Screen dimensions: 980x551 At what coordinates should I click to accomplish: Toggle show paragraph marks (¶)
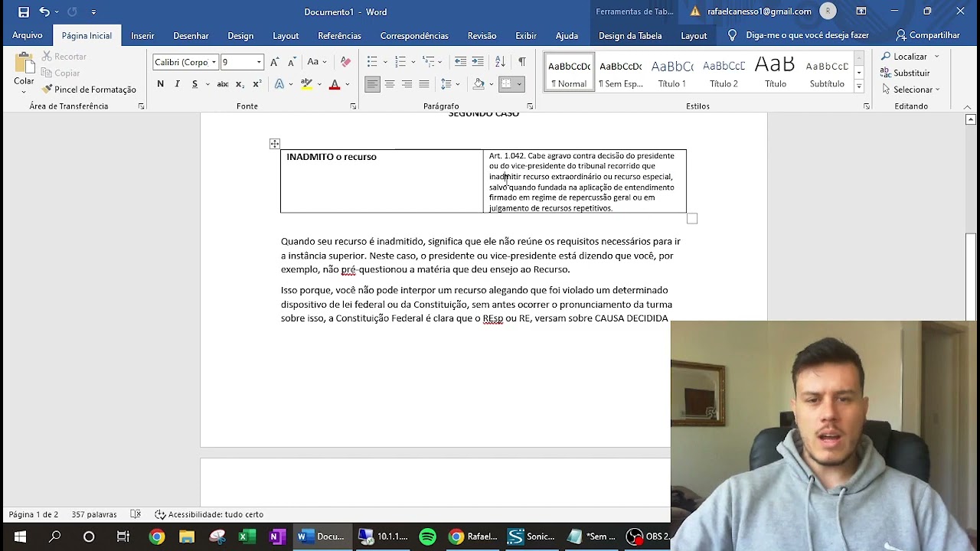point(522,62)
